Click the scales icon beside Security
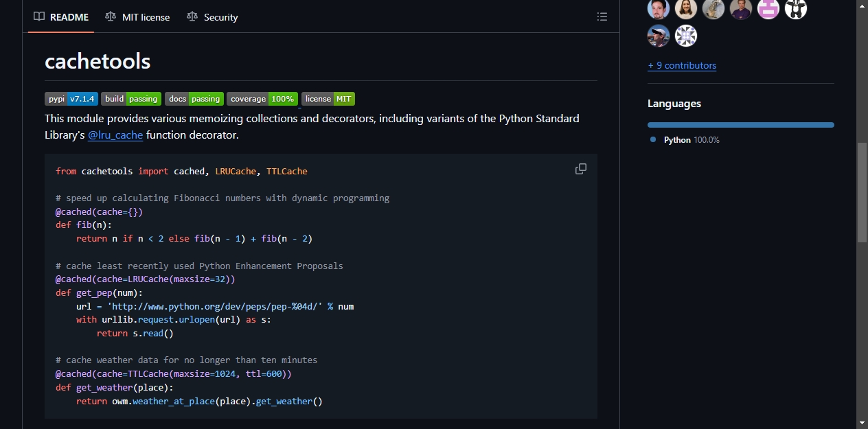This screenshot has width=868, height=429. [x=192, y=17]
